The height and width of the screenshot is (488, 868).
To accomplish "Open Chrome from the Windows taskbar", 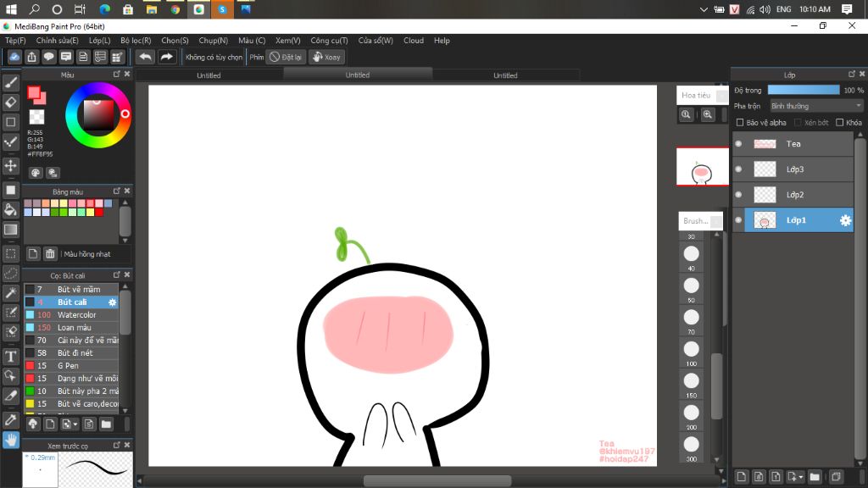I will pyautogui.click(x=175, y=9).
